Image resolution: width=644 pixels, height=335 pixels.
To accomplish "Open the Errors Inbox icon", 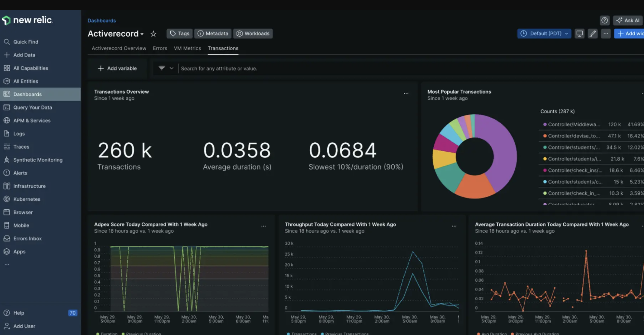I will point(7,238).
